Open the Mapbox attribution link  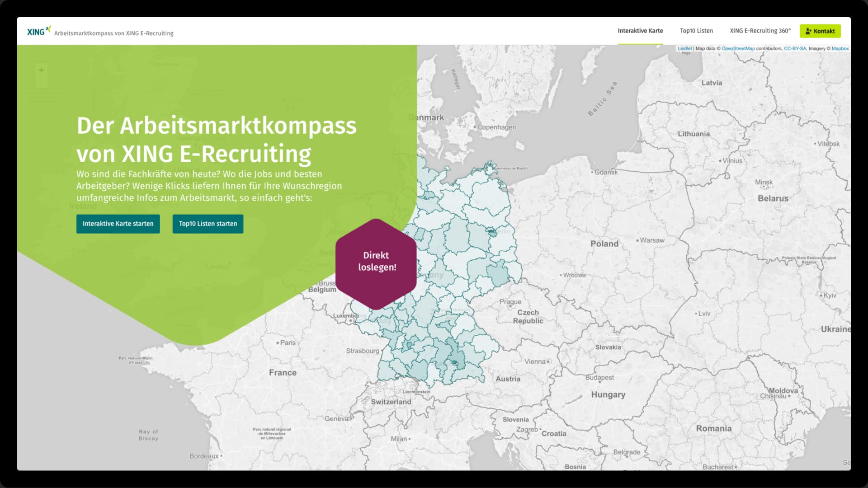840,48
